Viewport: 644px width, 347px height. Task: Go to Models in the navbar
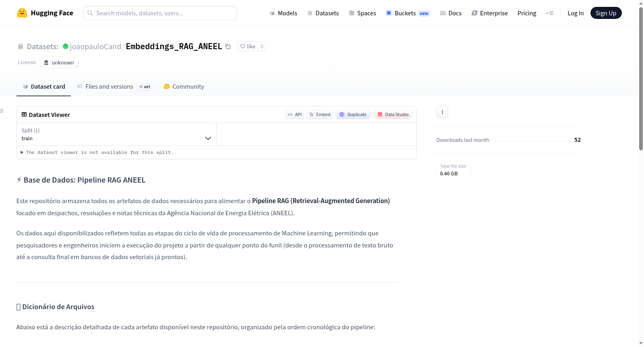(x=283, y=13)
